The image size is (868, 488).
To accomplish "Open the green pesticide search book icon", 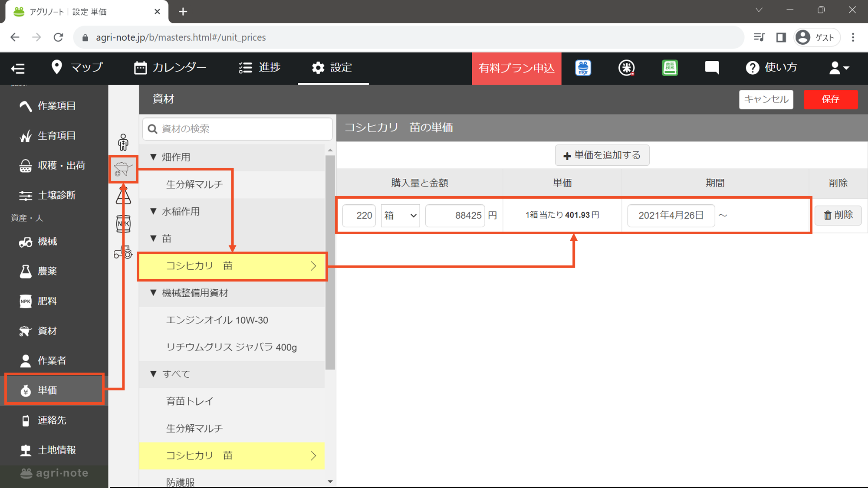I will click(x=670, y=68).
